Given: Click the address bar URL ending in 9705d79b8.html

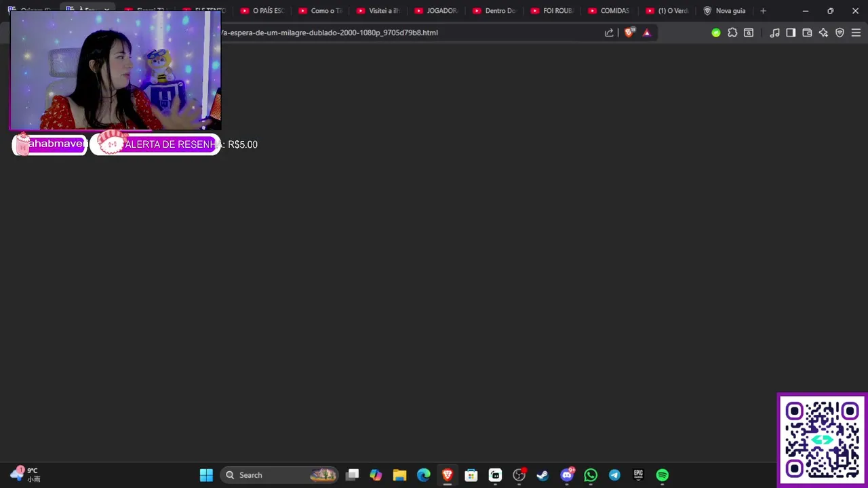Looking at the screenshot, I should [330, 33].
